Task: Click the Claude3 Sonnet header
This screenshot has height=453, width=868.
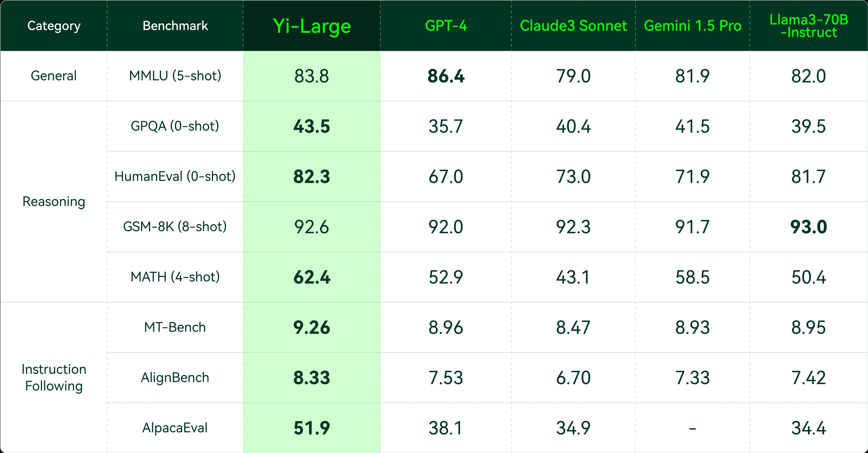Action: pos(573,26)
